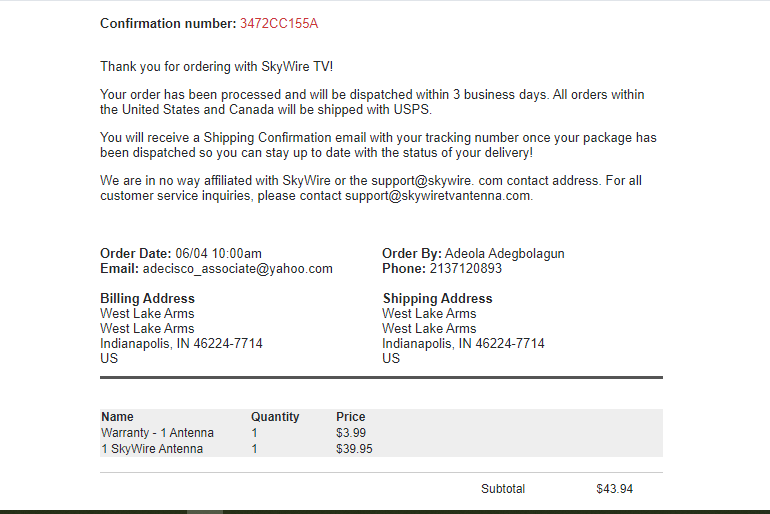Click the $3.99 warranty price

tap(351, 433)
